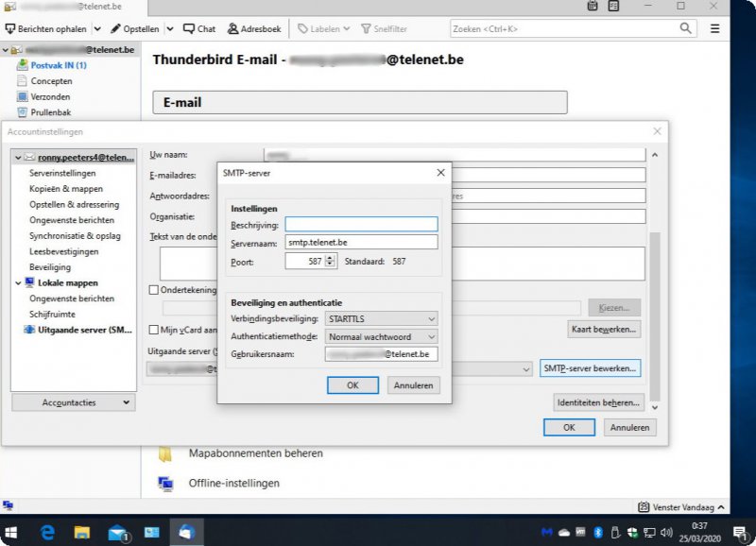Click the search magnifier icon
This screenshot has width=756, height=546.
pos(687,28)
